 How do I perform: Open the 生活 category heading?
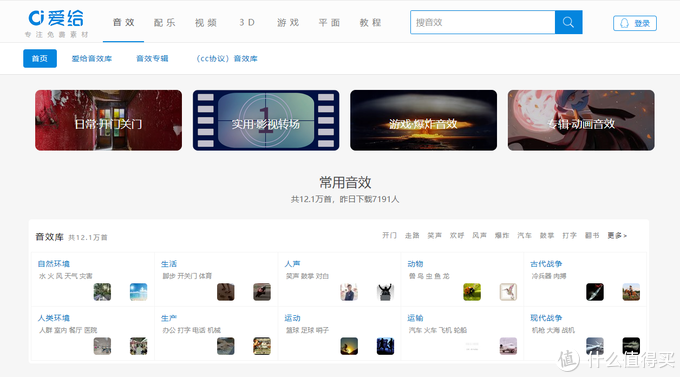169,264
